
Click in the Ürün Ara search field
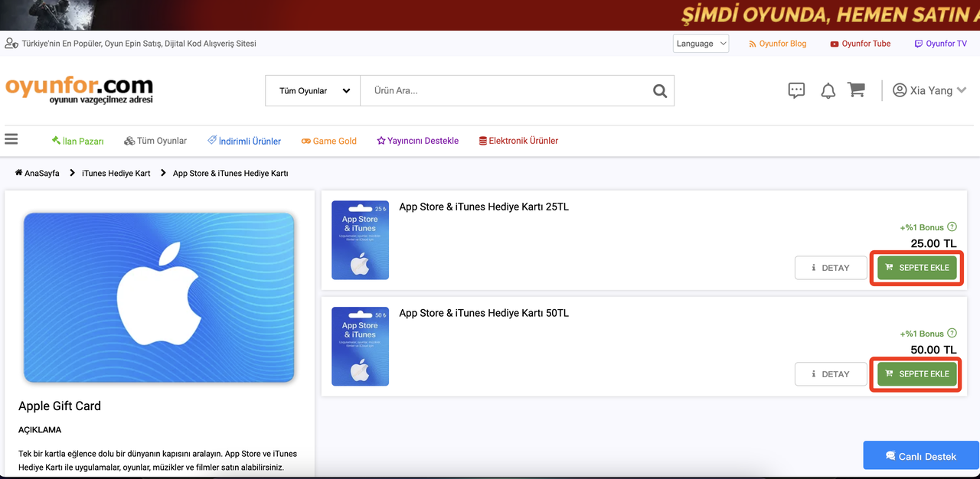click(x=505, y=91)
